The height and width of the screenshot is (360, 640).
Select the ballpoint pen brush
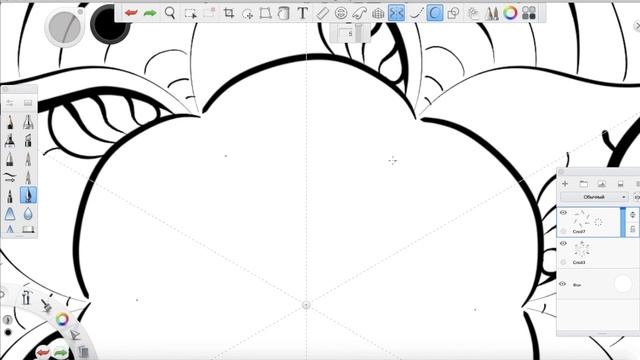[10, 159]
